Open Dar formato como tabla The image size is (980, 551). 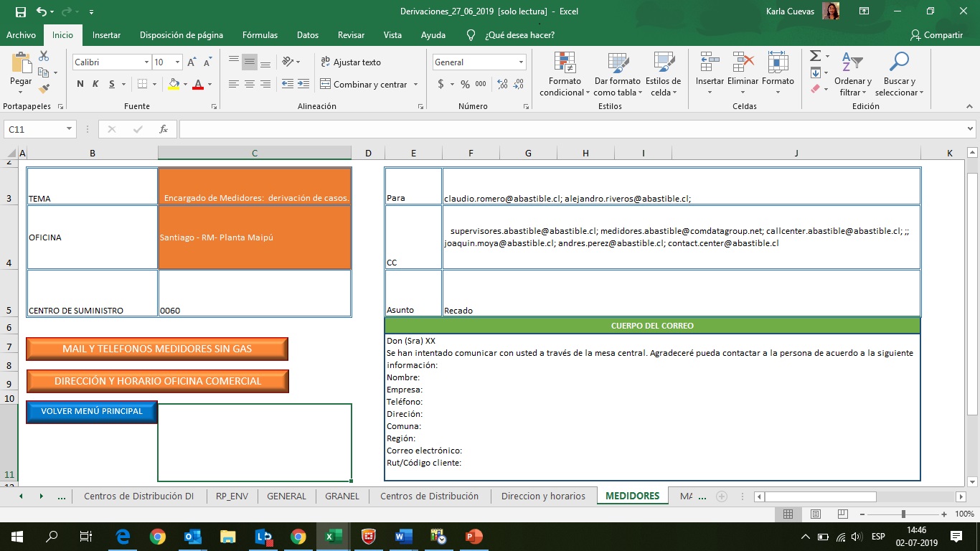click(617, 74)
